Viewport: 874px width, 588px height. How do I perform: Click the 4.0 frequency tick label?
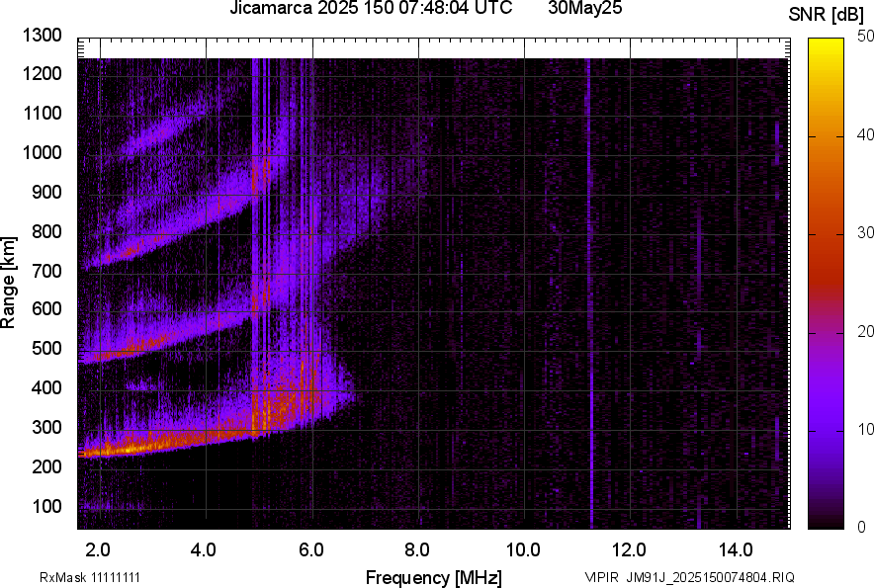click(204, 550)
